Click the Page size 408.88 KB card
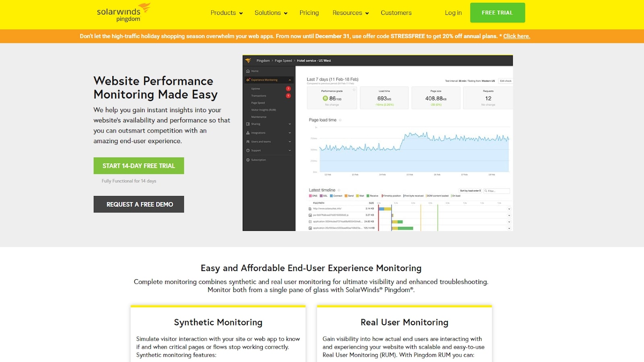 [x=436, y=98]
